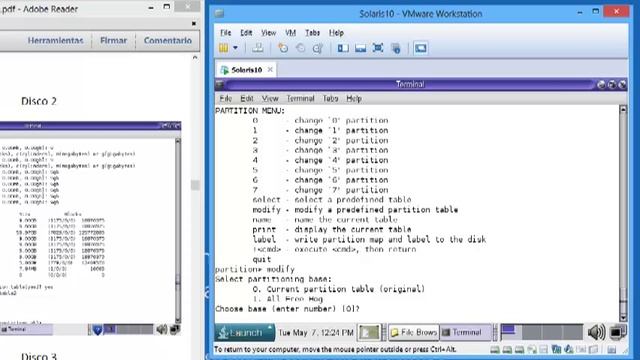Click the Terminal title bar

click(x=410, y=84)
